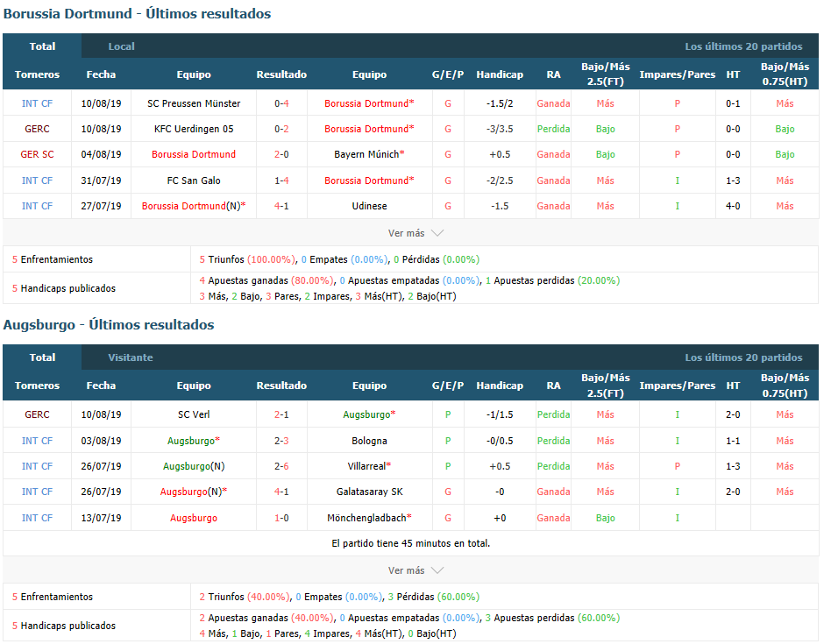This screenshot has width=831, height=644.
Task: Click the 4-0 half-time score in the Udinese row
Action: coord(733,206)
